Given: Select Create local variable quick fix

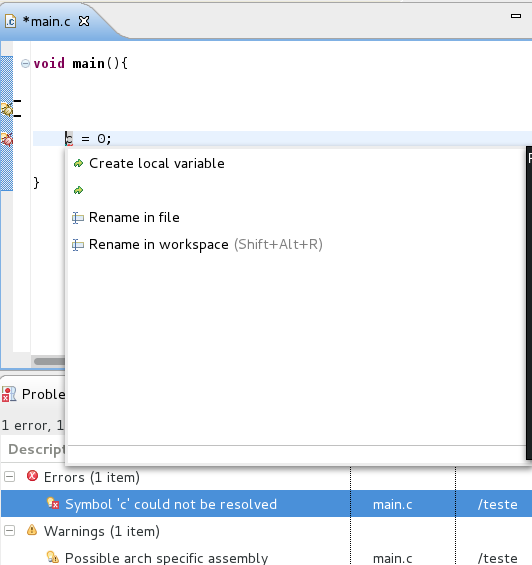Looking at the screenshot, I should coord(157,163).
